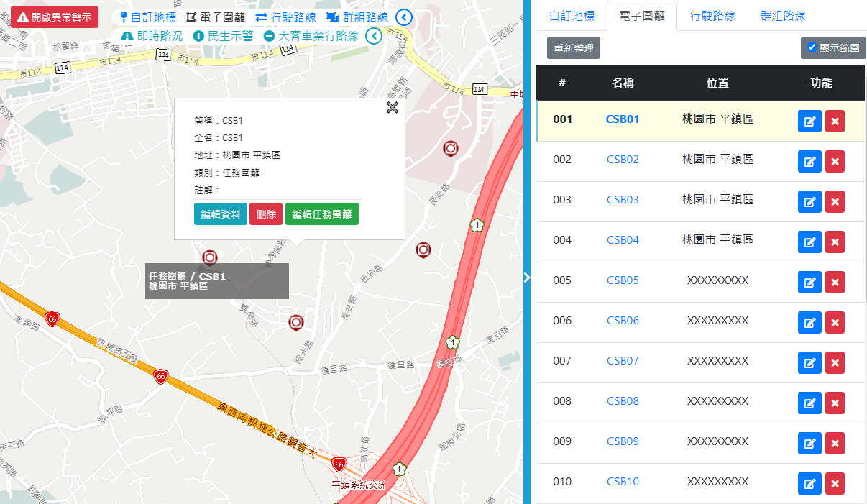Open the CSB02 geofence link
This screenshot has height=504, width=867.
point(623,160)
